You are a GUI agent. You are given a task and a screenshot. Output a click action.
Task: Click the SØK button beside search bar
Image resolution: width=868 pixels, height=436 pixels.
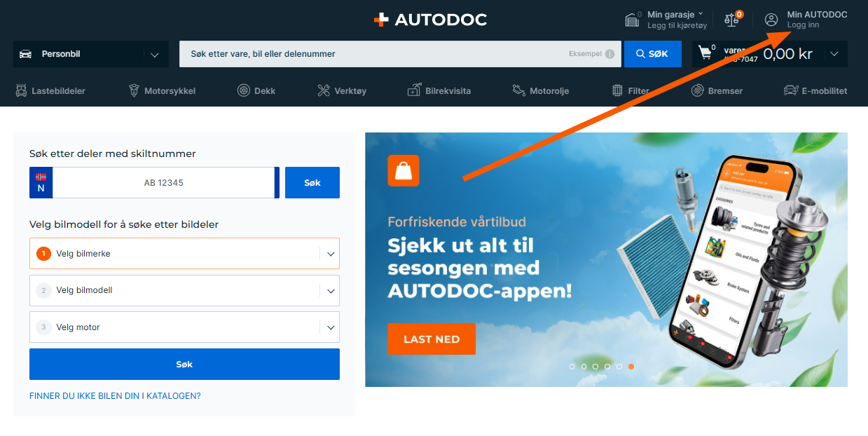[653, 54]
